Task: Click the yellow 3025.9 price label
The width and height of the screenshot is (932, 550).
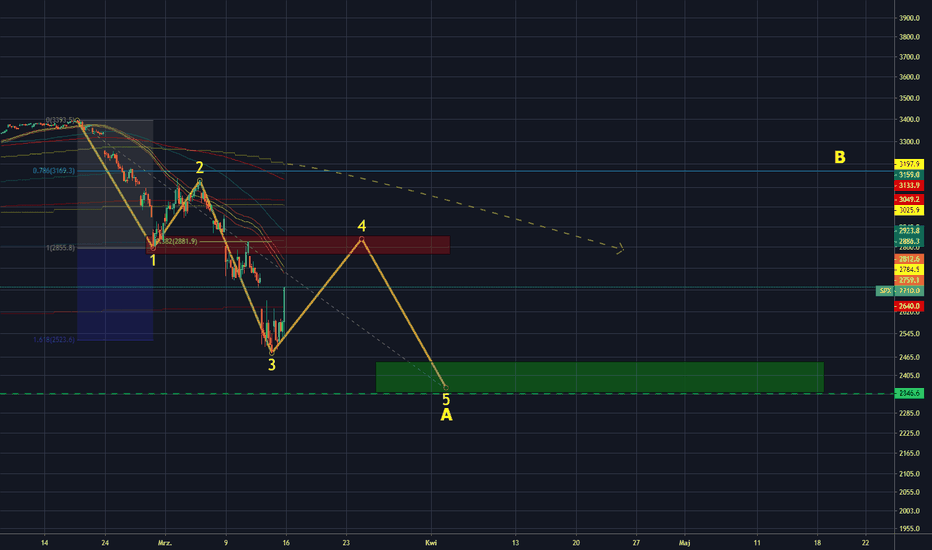Action: 909,210
